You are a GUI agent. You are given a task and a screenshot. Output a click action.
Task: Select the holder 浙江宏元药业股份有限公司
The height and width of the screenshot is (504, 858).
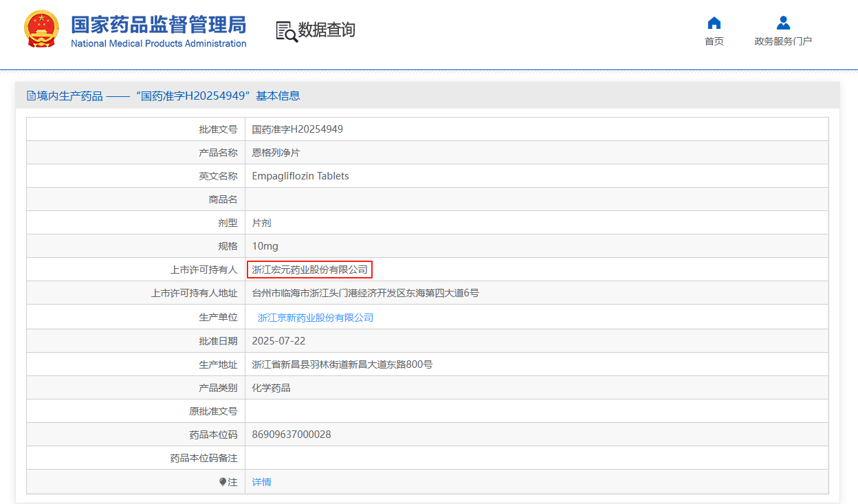[310, 270]
